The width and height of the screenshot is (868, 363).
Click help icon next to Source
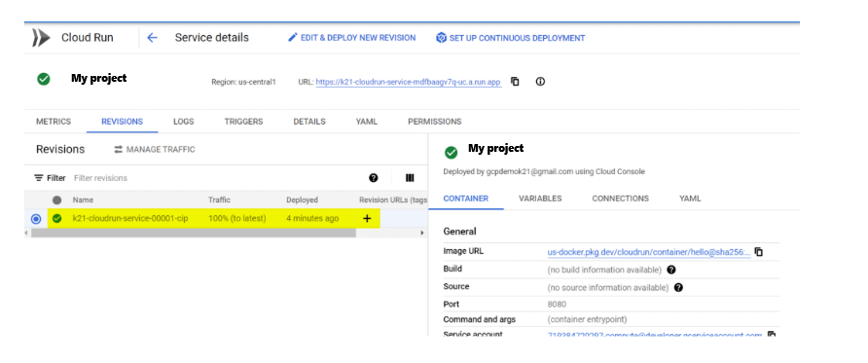point(678,287)
